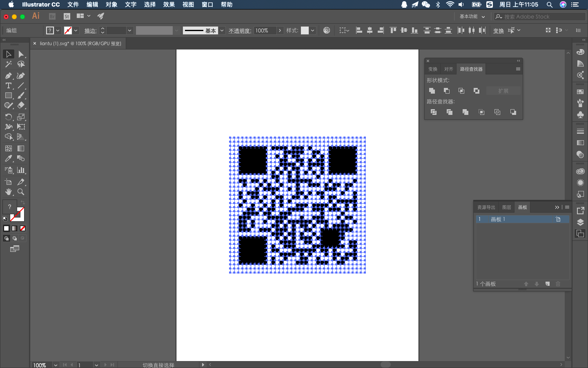The width and height of the screenshot is (588, 368).
Task: Switch to the 对齐 tab
Action: click(x=449, y=69)
